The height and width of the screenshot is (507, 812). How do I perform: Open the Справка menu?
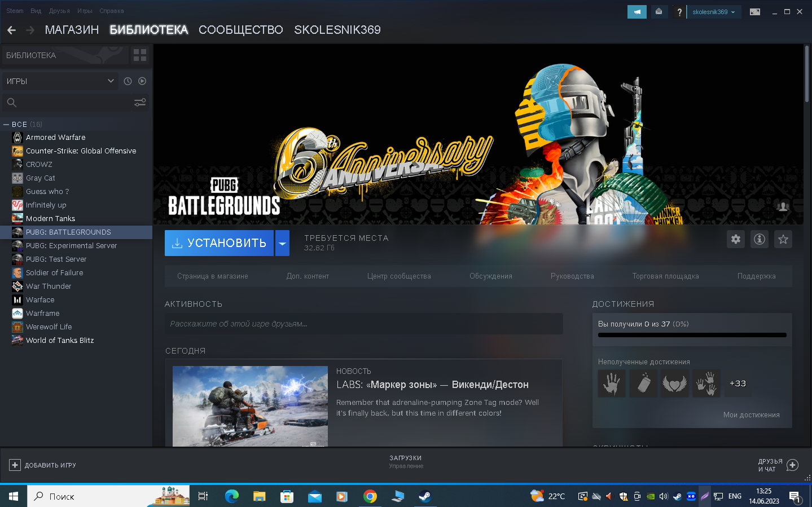112,11
